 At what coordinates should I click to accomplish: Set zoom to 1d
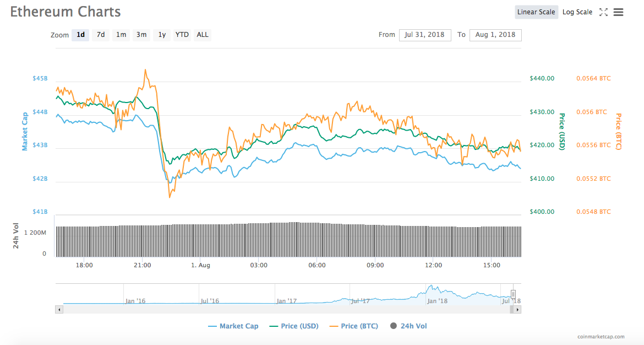pyautogui.click(x=80, y=35)
